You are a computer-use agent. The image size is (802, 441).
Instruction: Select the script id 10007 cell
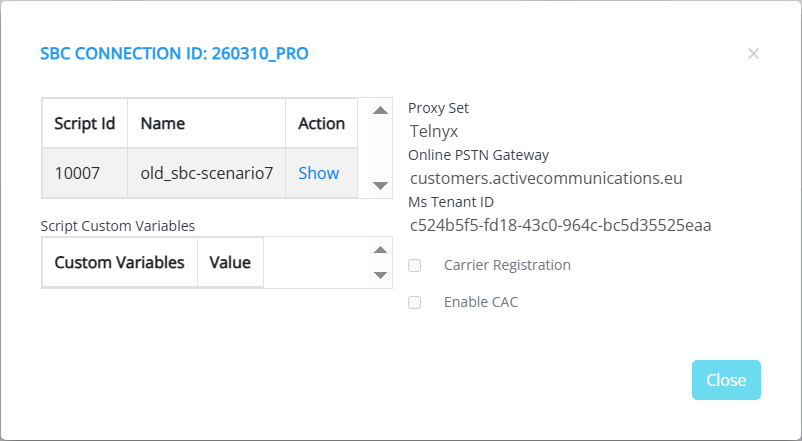(x=77, y=173)
